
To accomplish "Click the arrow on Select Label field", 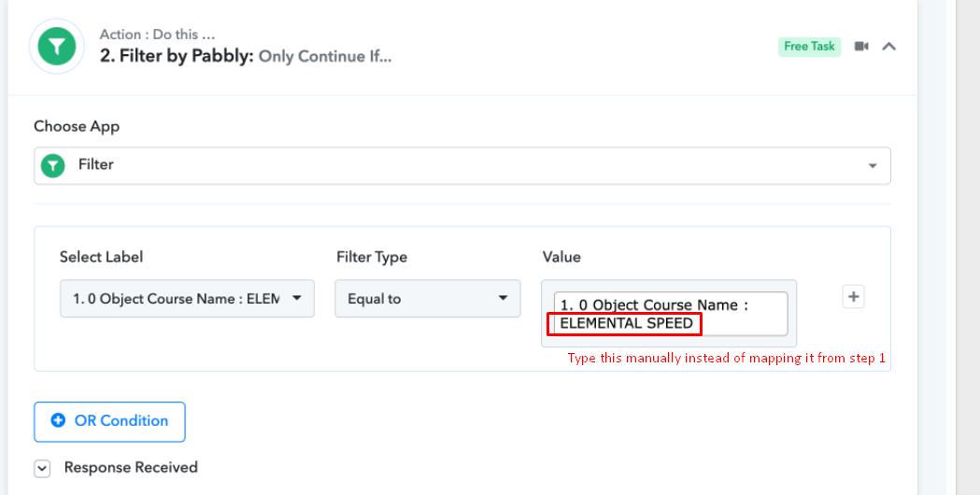I will (x=297, y=298).
